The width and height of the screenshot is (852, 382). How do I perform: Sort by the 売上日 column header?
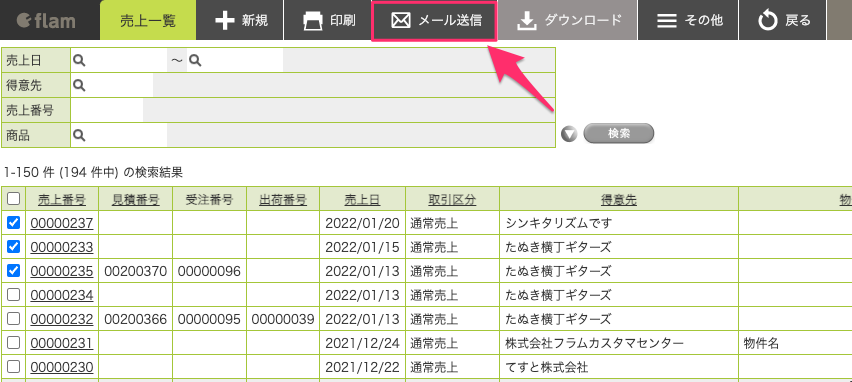[x=362, y=200]
